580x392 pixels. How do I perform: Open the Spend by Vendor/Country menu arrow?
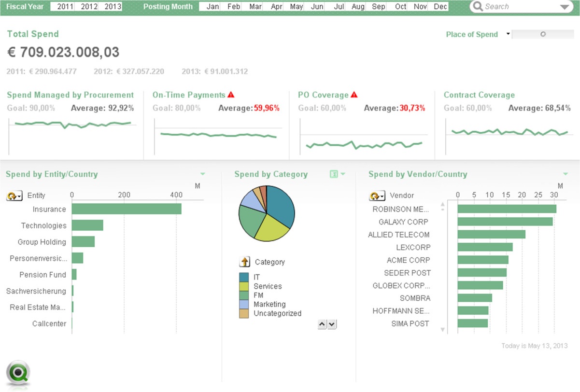click(566, 174)
